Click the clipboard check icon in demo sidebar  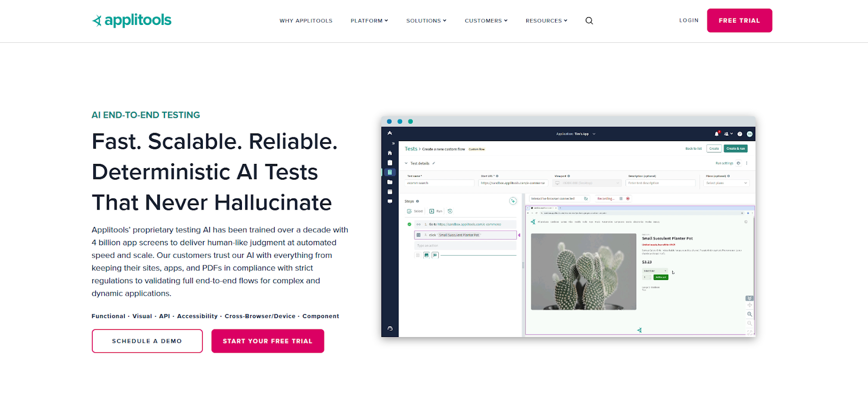(390, 162)
